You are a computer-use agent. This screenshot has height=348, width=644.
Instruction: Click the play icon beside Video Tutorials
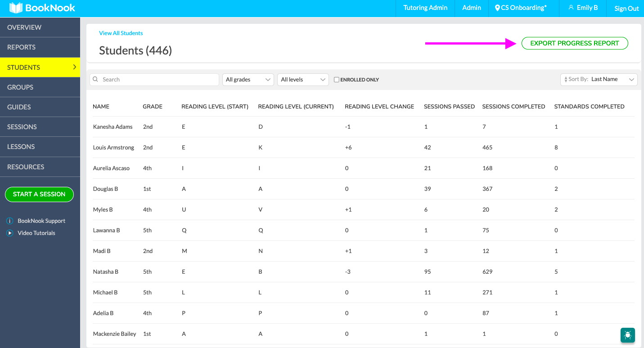(x=9, y=233)
